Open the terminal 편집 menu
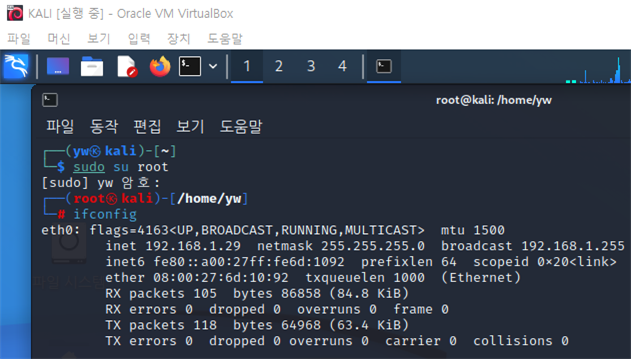 [x=147, y=126]
